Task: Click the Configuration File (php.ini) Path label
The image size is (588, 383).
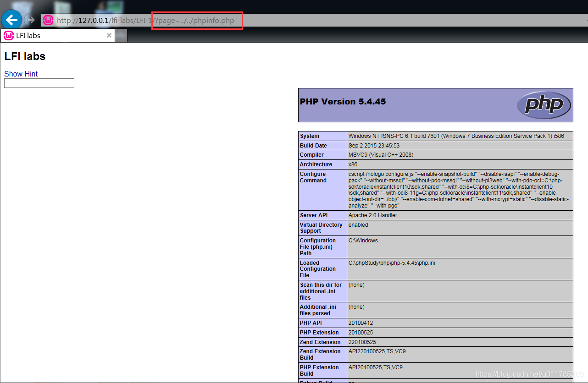Action: (317, 247)
